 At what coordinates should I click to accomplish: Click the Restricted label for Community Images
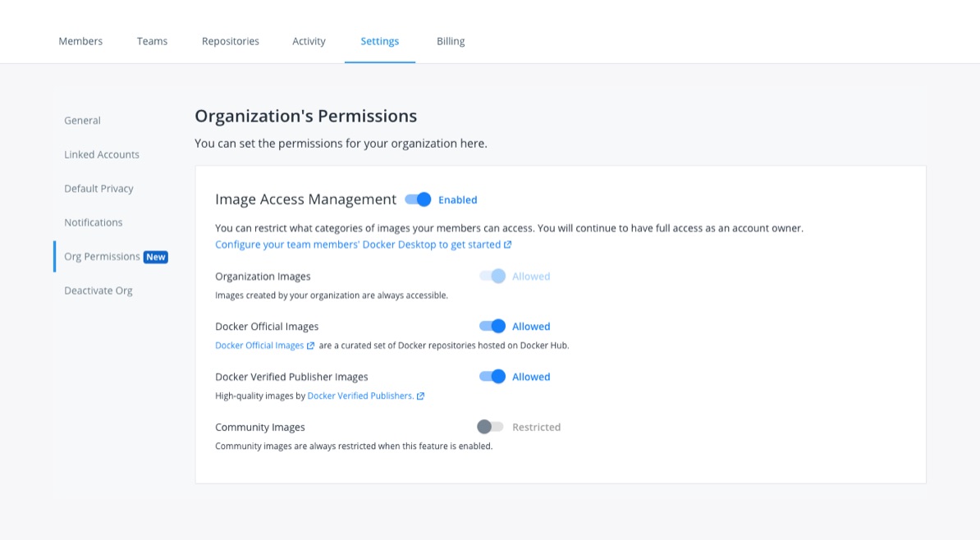pos(536,427)
